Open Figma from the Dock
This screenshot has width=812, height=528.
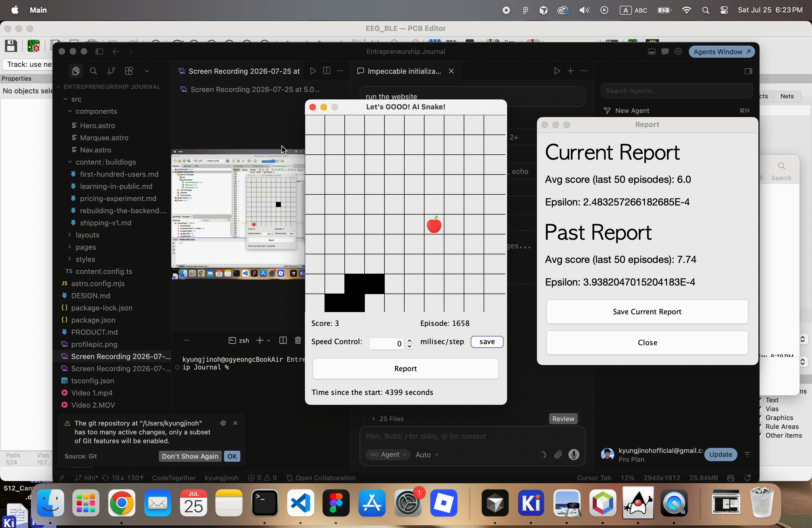pyautogui.click(x=336, y=503)
